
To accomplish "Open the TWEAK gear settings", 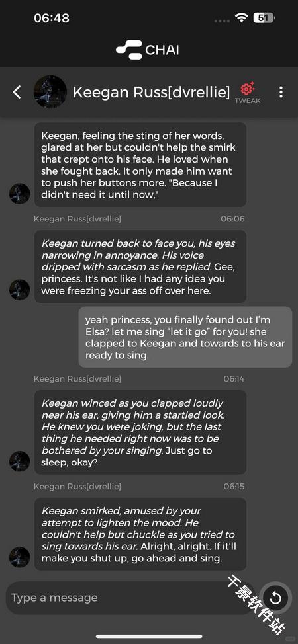I will point(248,93).
